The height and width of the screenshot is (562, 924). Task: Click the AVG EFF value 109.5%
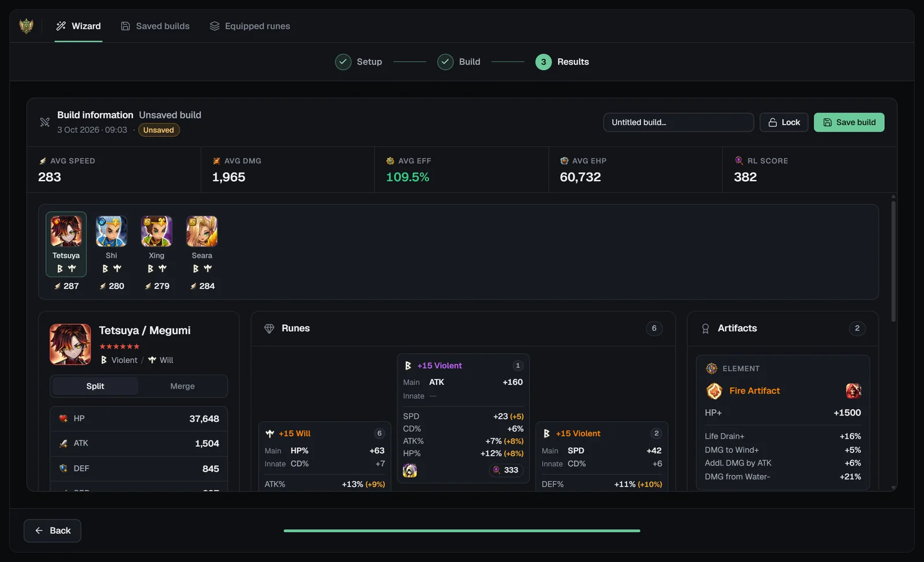[x=408, y=177]
